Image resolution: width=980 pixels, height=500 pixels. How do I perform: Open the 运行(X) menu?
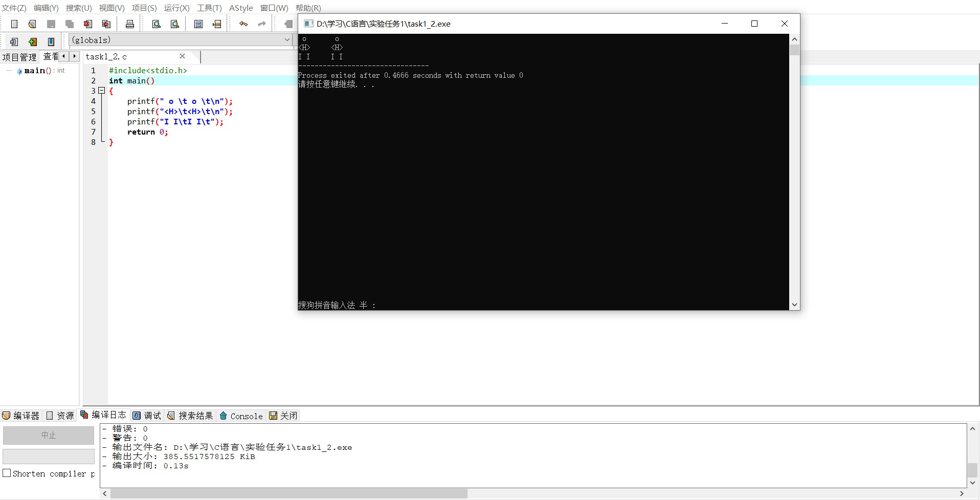pos(176,8)
